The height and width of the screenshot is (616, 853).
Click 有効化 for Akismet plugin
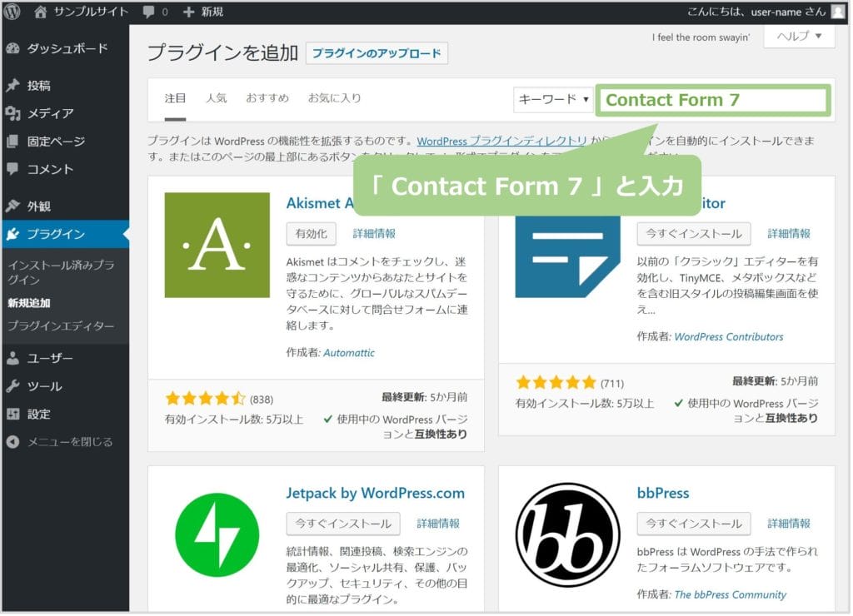(x=312, y=233)
